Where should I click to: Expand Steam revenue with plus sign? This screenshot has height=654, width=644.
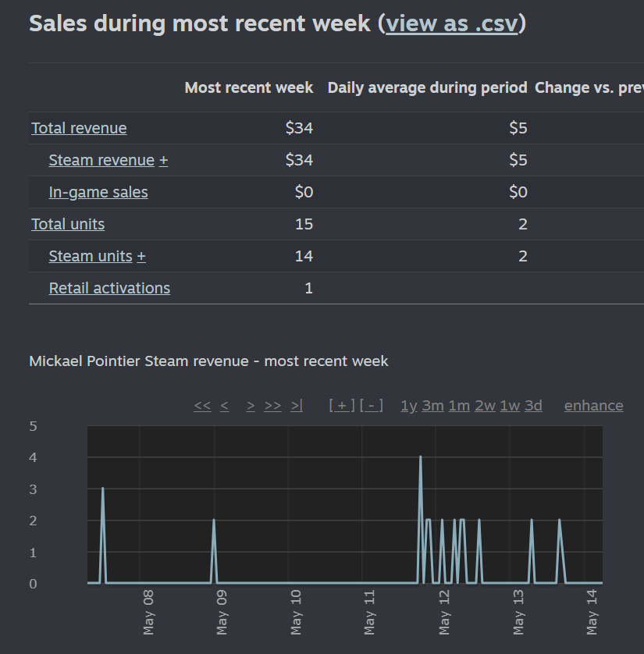click(x=163, y=160)
